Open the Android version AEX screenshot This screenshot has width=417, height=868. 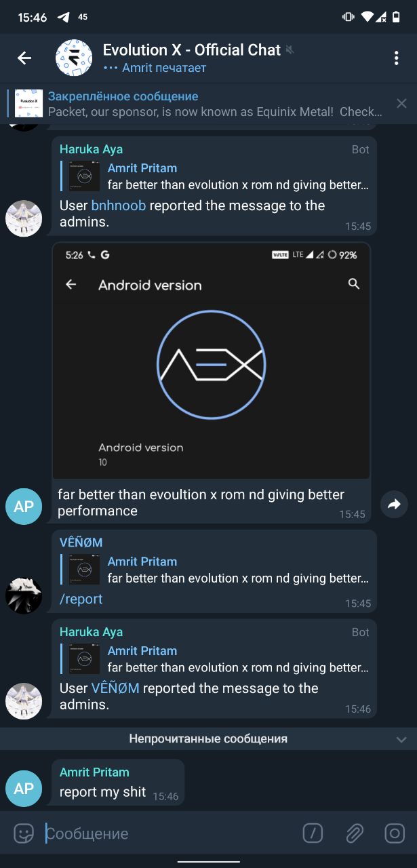pyautogui.click(x=211, y=361)
